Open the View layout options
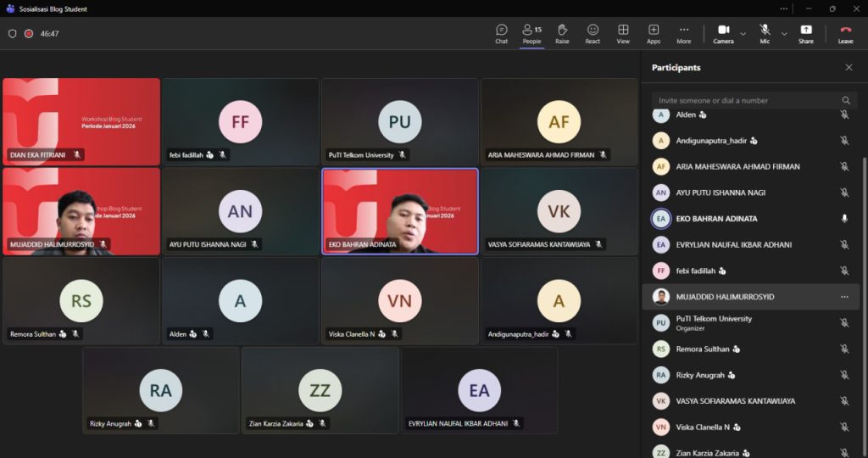 [x=623, y=33]
